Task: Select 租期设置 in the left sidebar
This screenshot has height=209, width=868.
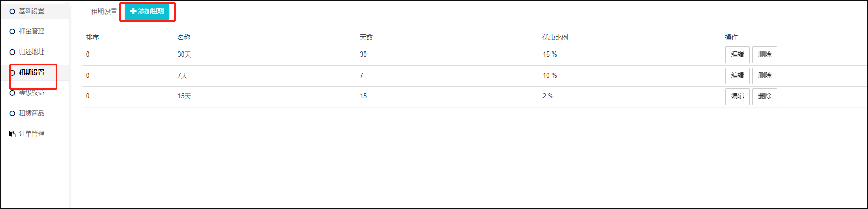Action: [32, 73]
